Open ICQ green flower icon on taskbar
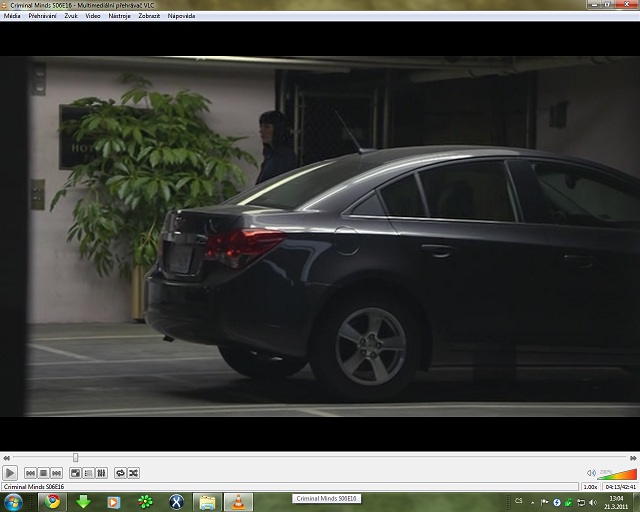This screenshot has width=640, height=512. click(145, 502)
